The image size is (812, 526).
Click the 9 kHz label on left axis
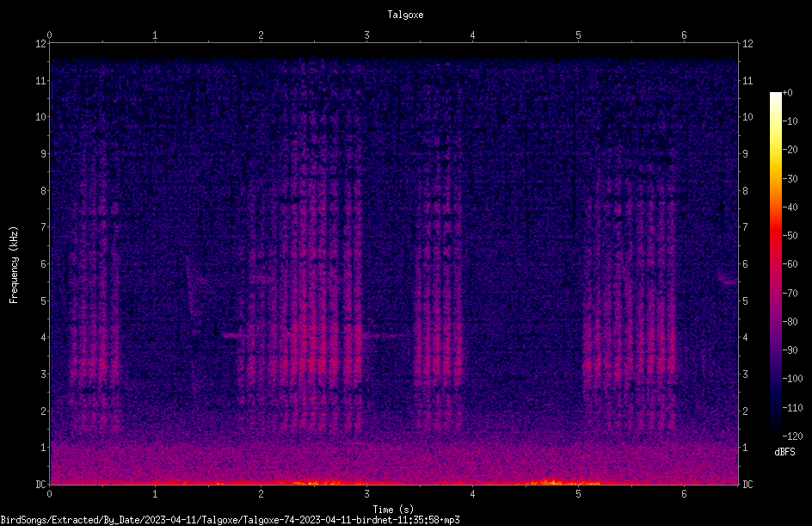click(44, 154)
